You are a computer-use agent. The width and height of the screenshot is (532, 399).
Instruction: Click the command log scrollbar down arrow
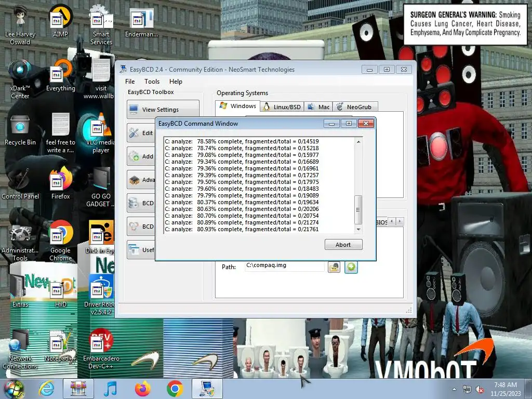pos(358,229)
